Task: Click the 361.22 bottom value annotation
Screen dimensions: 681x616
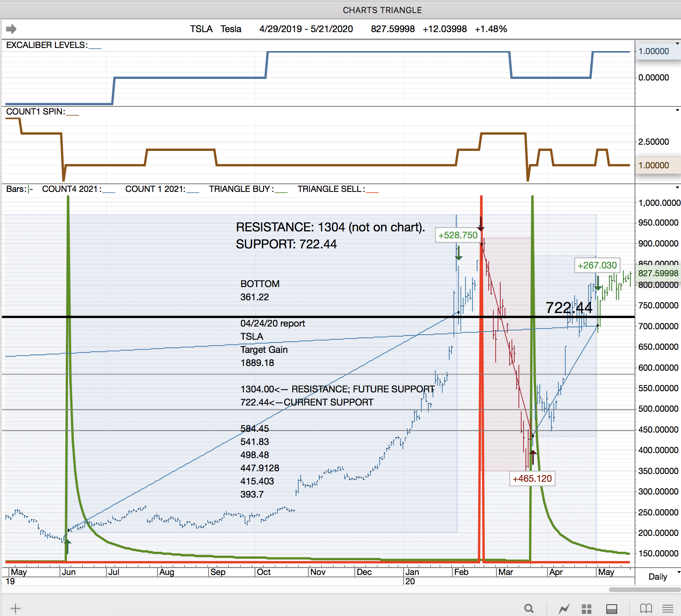Action: point(255,297)
